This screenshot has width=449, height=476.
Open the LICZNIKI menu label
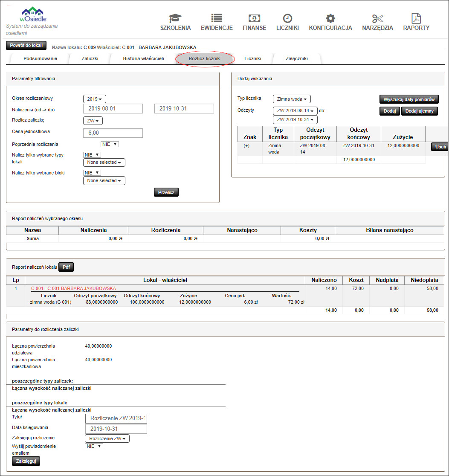[287, 28]
